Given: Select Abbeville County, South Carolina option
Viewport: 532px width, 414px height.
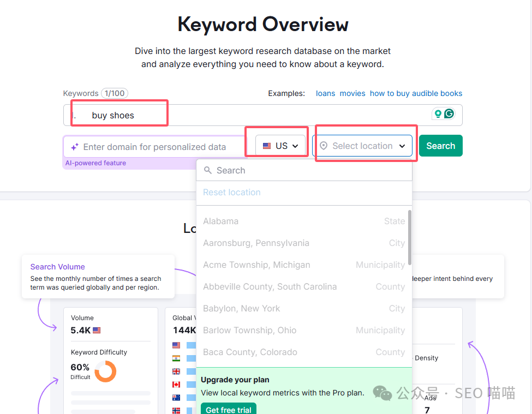Looking at the screenshot, I should pyautogui.click(x=304, y=286).
